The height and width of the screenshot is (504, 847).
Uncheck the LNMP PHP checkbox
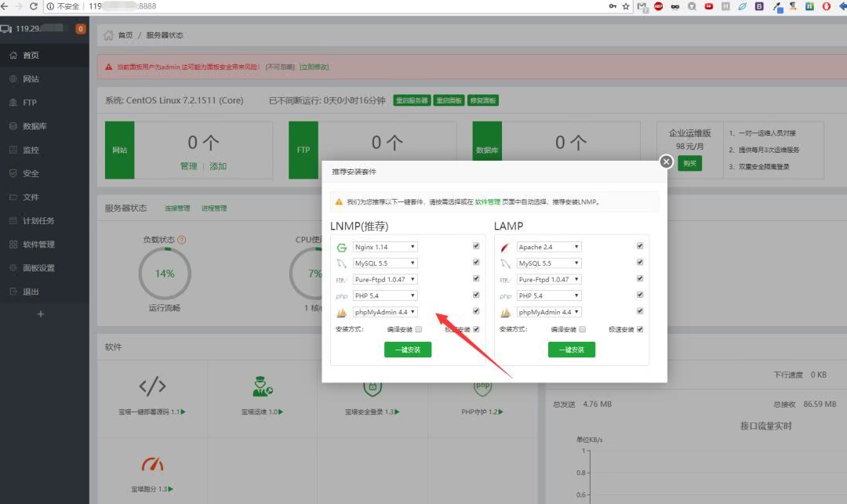tap(476, 295)
